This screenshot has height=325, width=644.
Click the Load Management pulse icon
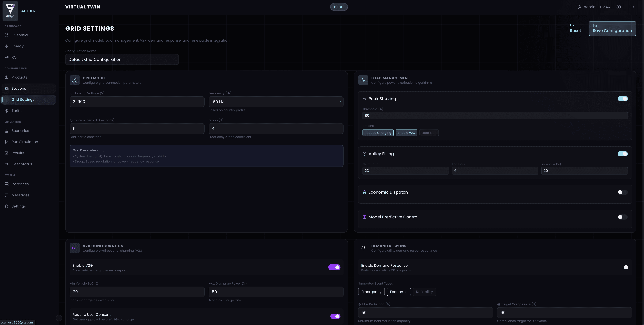[363, 80]
